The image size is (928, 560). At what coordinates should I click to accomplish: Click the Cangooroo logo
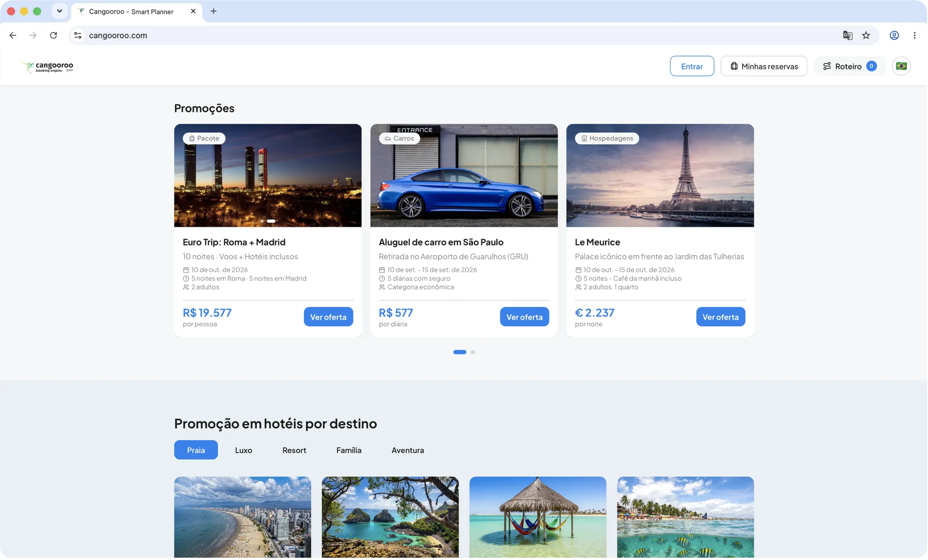47,66
